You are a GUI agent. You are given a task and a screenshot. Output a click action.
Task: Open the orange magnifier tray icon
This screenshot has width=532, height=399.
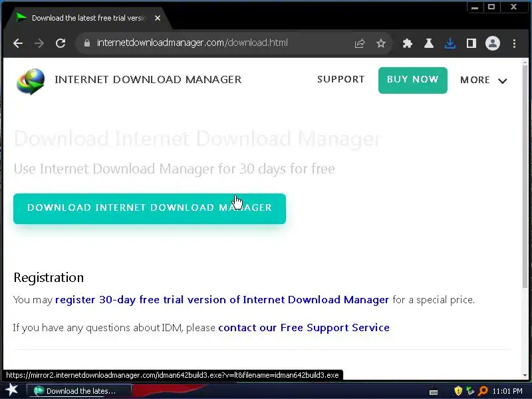(483, 391)
